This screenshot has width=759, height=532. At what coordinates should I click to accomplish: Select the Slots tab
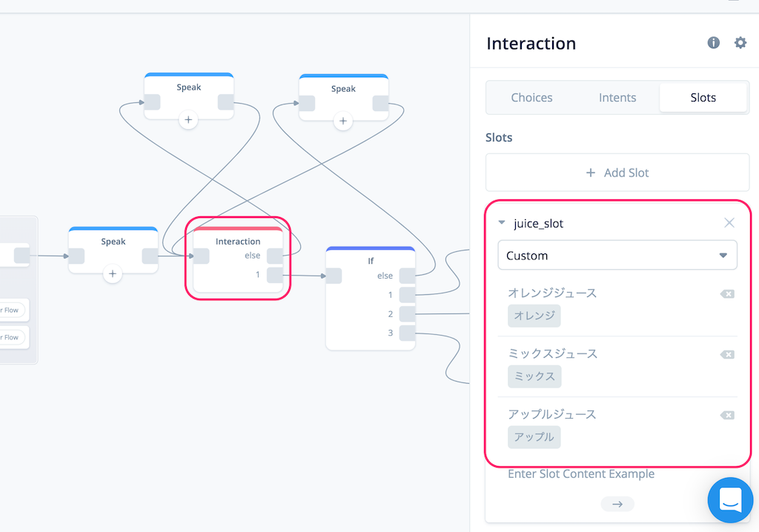703,98
